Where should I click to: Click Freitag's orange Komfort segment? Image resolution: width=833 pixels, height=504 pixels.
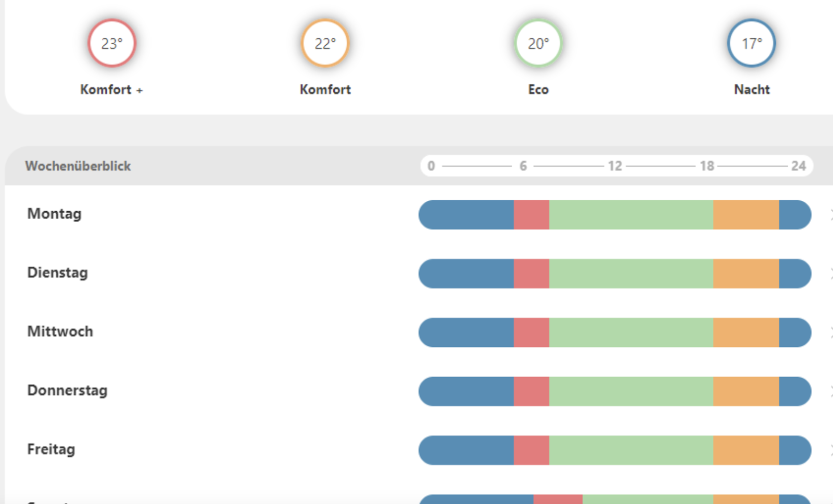pyautogui.click(x=746, y=450)
